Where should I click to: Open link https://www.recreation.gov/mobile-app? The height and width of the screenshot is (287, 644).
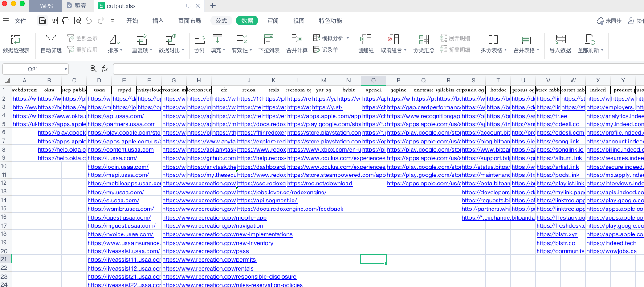214,217
